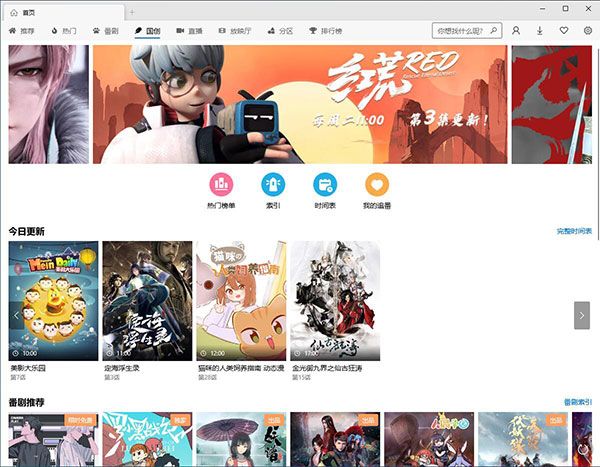The width and height of the screenshot is (600, 467).
Task: Open the 罗小黑战记 recommended card
Action: point(147,439)
